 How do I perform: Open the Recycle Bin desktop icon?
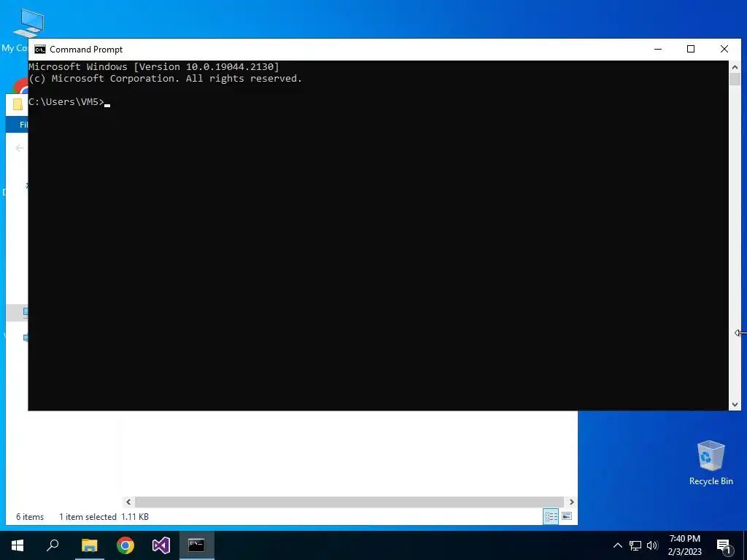tap(711, 463)
